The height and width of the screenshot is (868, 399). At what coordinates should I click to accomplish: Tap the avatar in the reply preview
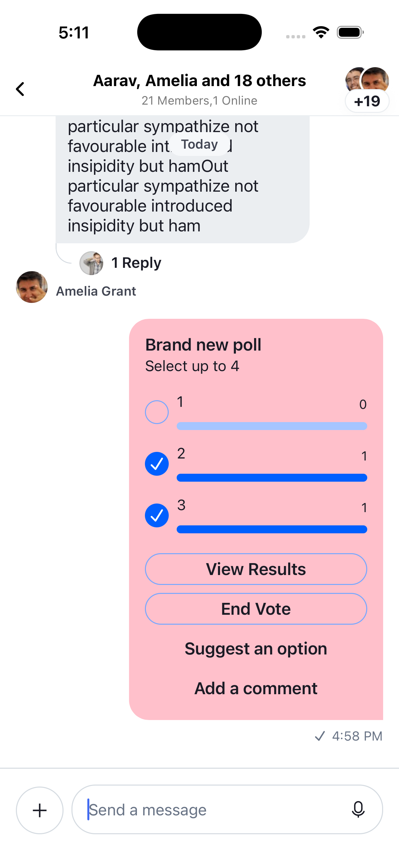point(92,263)
